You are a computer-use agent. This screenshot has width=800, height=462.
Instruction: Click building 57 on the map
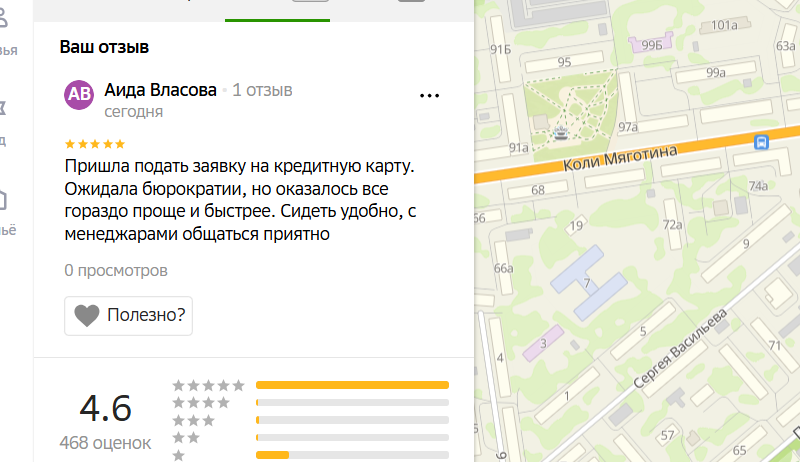[x=667, y=435]
